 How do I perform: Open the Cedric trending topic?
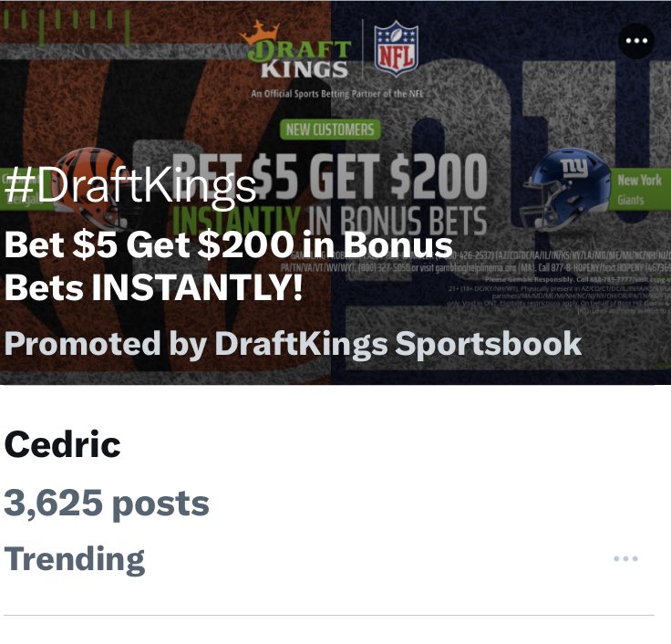point(63,444)
